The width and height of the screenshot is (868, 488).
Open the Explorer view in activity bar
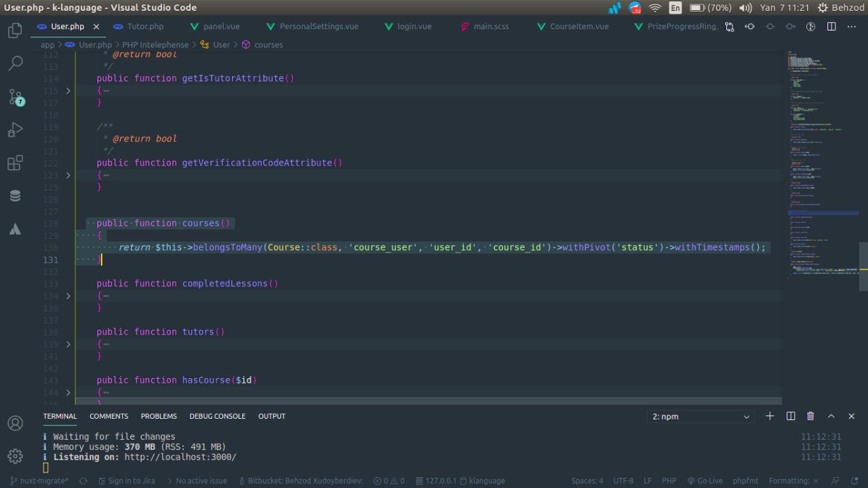(x=15, y=31)
